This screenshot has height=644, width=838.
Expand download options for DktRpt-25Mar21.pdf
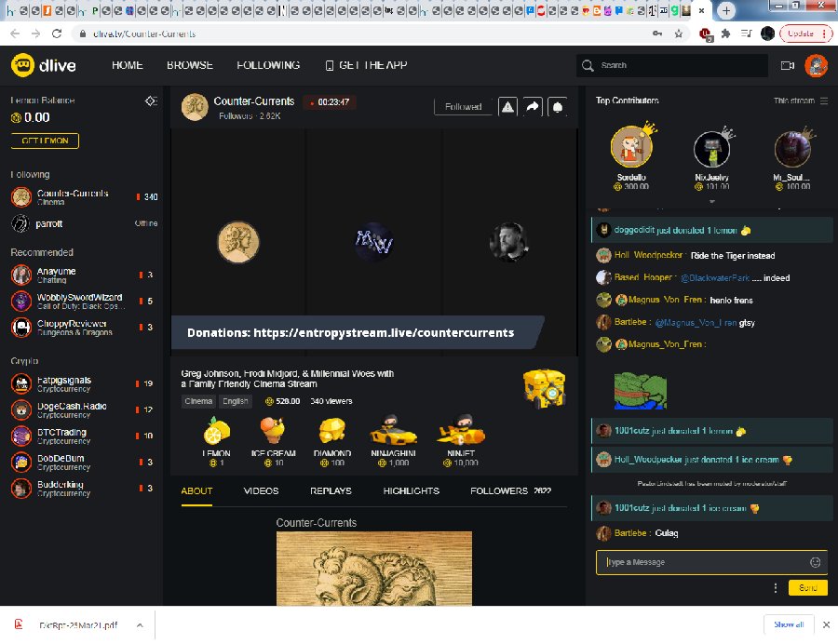pos(140,624)
